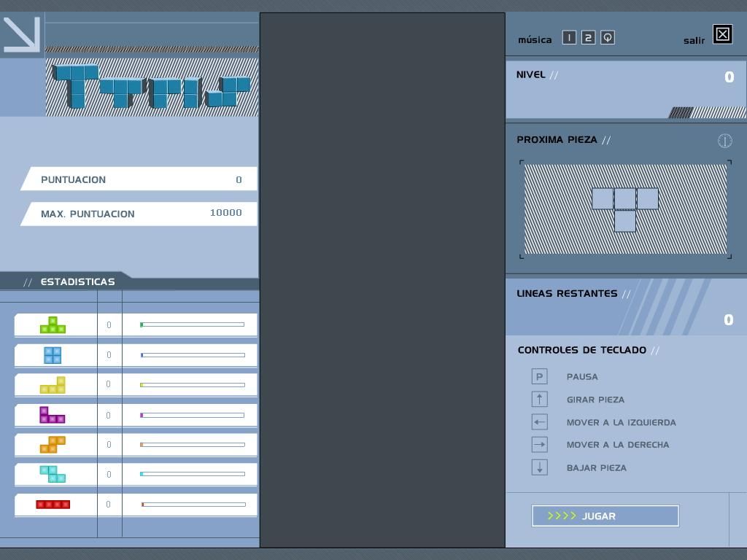Select music track 1
Screen dimensions: 747x560
[569, 38]
